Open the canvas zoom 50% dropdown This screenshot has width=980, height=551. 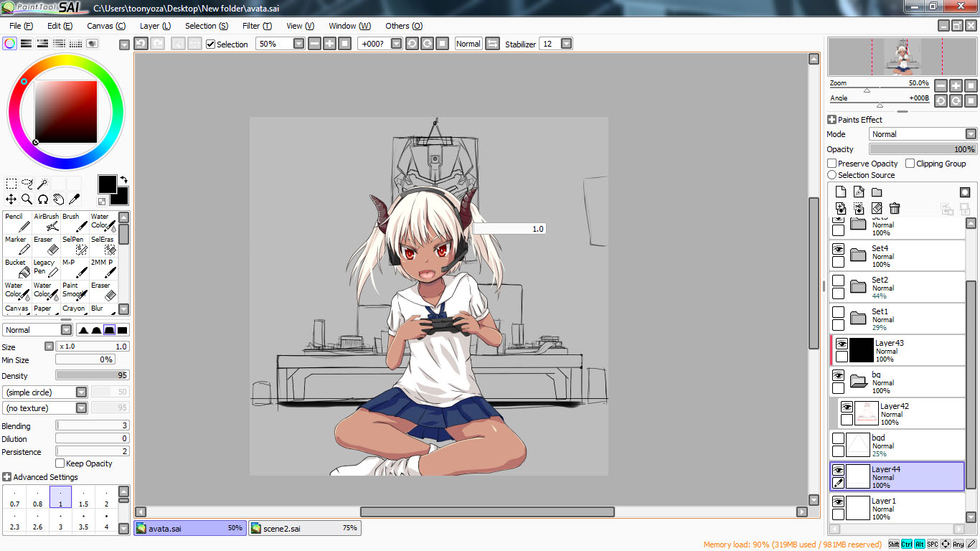[299, 44]
